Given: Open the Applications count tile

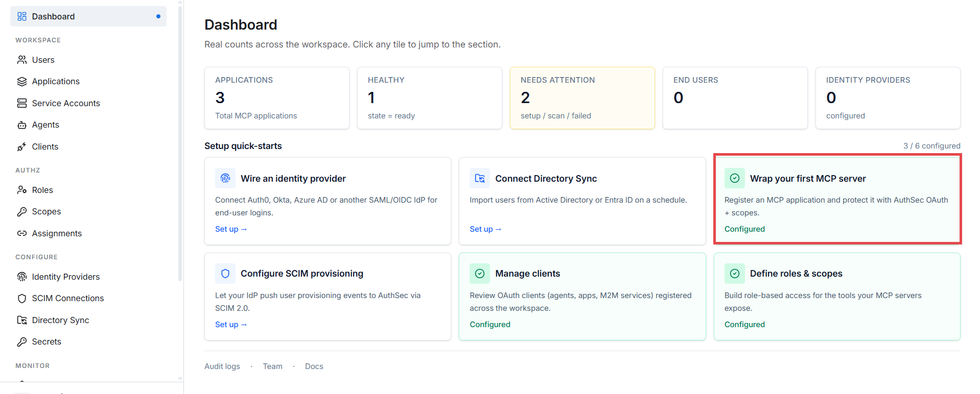Looking at the screenshot, I should (277, 98).
